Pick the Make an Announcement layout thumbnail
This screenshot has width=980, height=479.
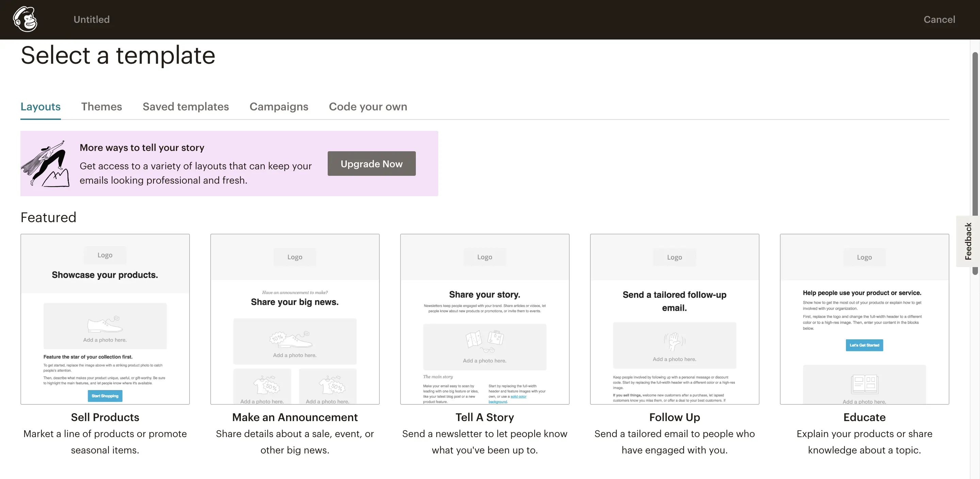pyautogui.click(x=294, y=319)
